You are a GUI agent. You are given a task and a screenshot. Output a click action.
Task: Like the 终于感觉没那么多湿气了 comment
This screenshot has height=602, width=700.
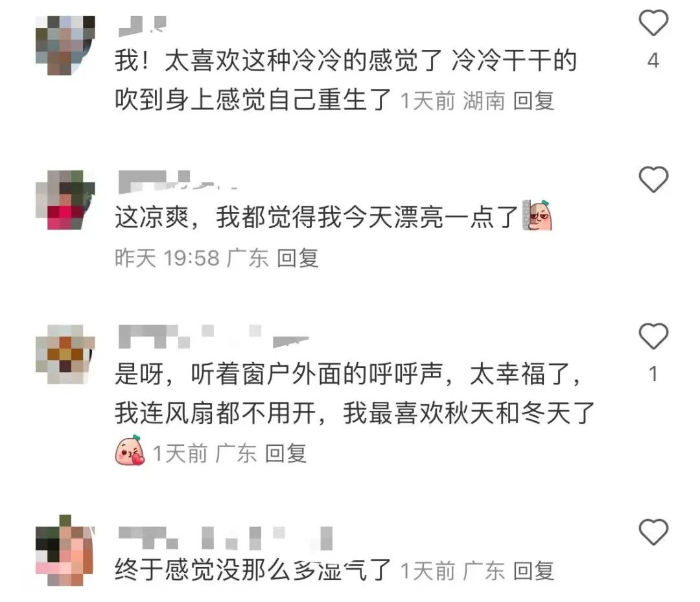coord(653,531)
